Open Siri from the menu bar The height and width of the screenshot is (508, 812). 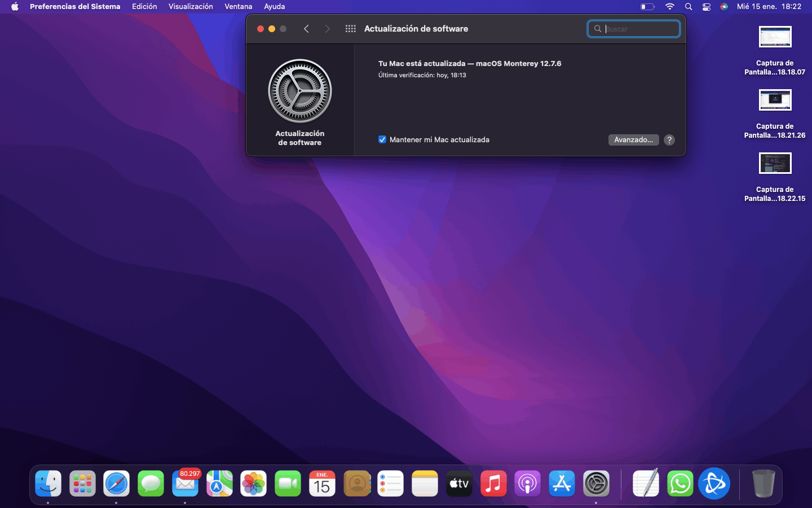[724, 7]
